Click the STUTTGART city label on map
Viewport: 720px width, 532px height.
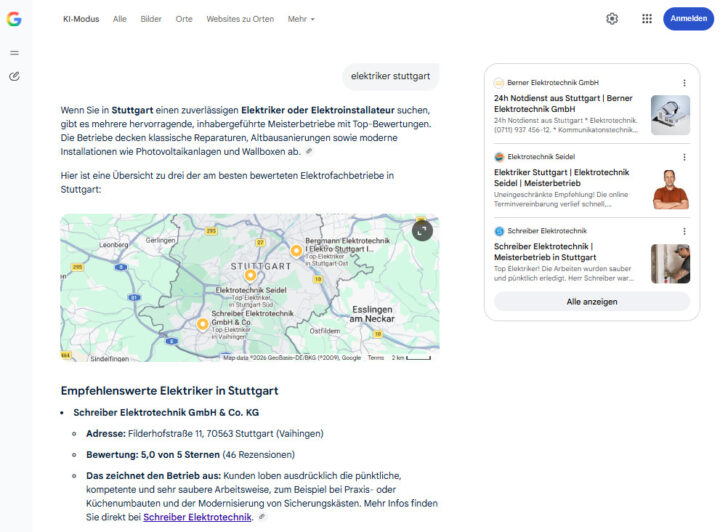(x=261, y=266)
